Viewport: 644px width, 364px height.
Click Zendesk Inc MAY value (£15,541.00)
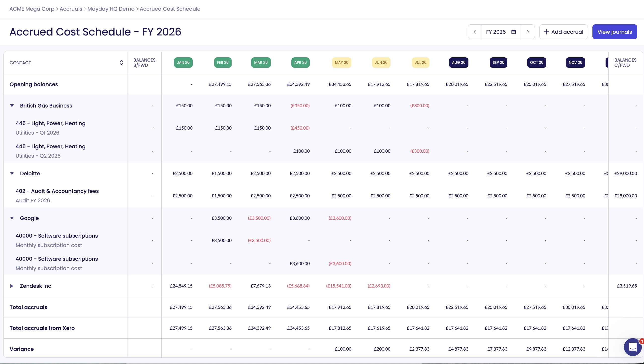(x=338, y=286)
